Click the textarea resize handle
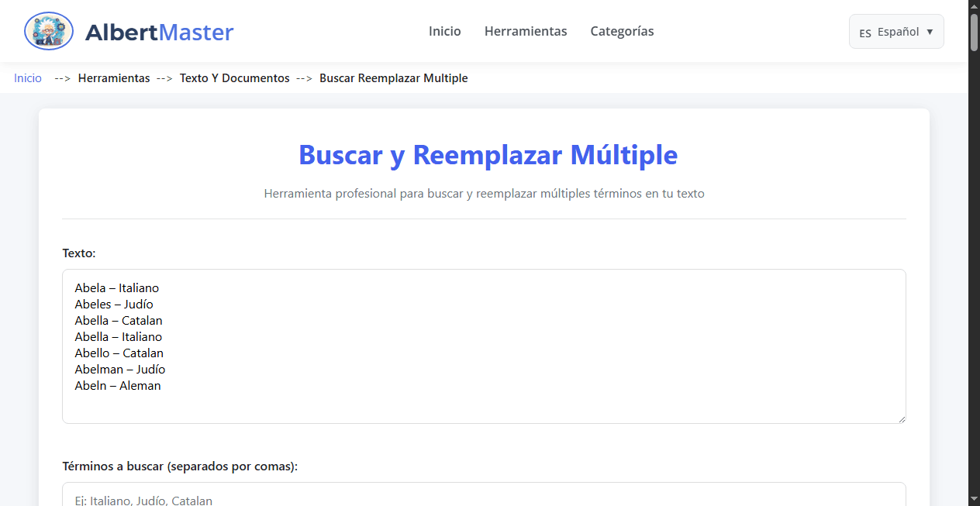 902,418
